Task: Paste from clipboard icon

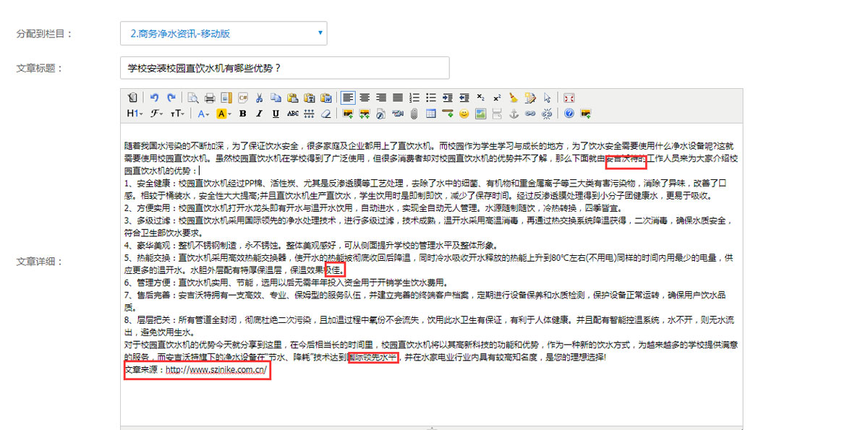Action: [x=292, y=97]
